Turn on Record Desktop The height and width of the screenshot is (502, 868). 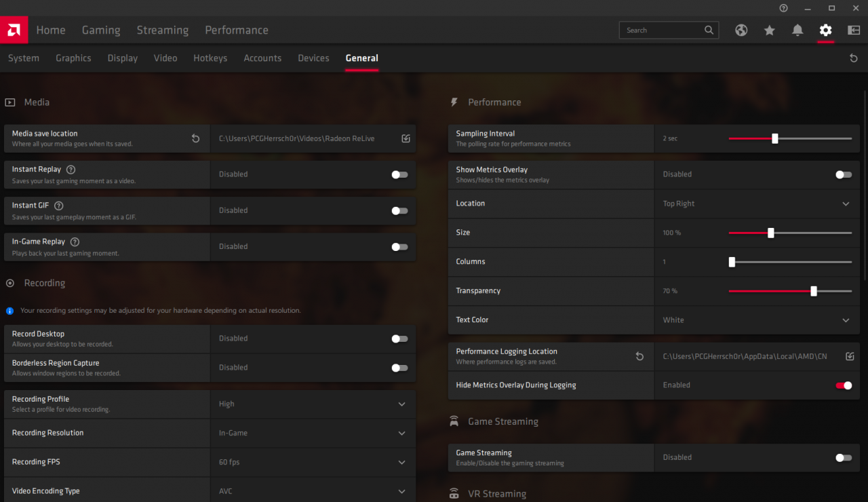[400, 339]
